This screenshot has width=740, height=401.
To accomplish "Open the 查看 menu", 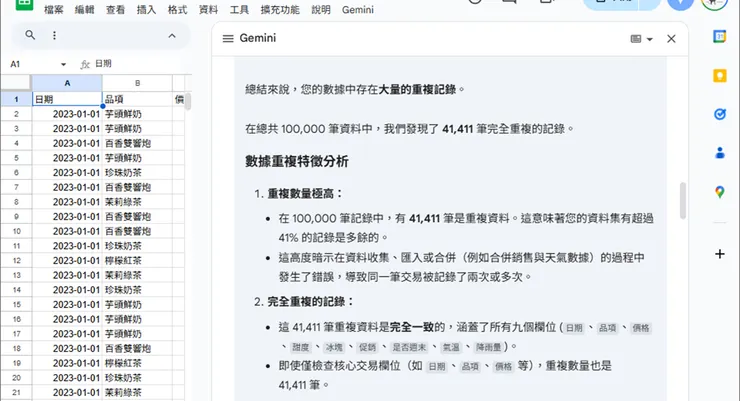I will pyautogui.click(x=115, y=10).
